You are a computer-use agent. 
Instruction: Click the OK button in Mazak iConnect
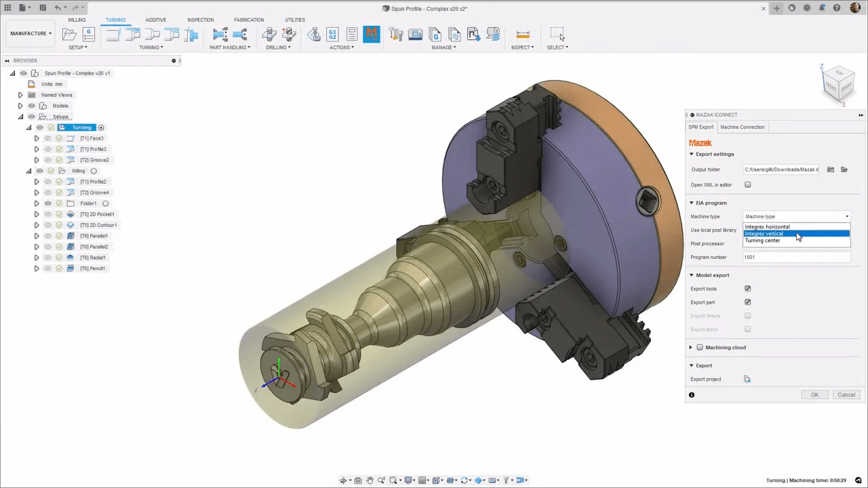(814, 394)
